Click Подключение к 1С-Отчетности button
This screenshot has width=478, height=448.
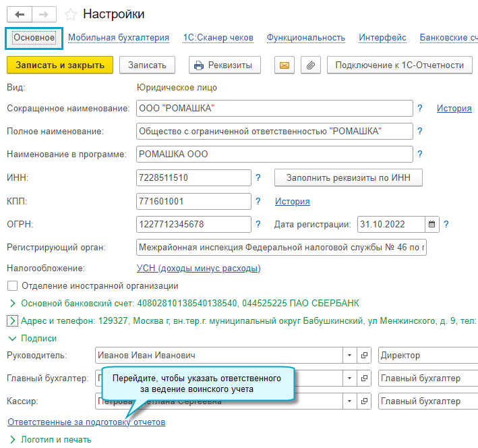400,65
